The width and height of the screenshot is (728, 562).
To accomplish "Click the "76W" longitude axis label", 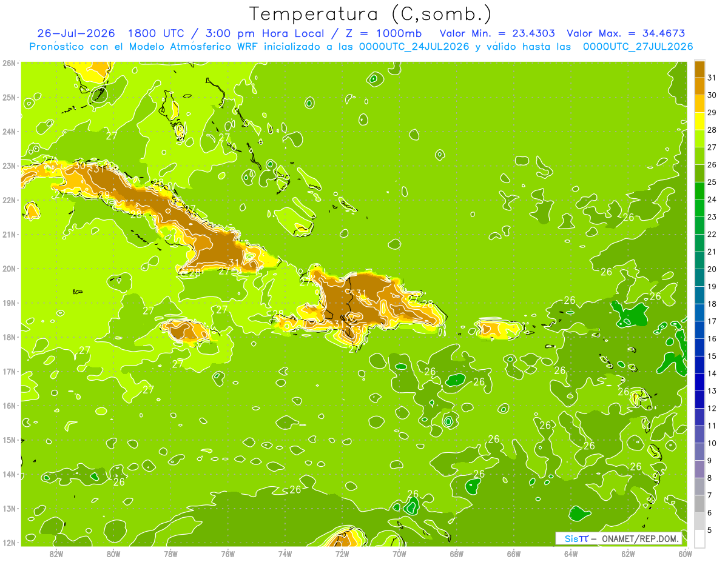I will tap(228, 553).
